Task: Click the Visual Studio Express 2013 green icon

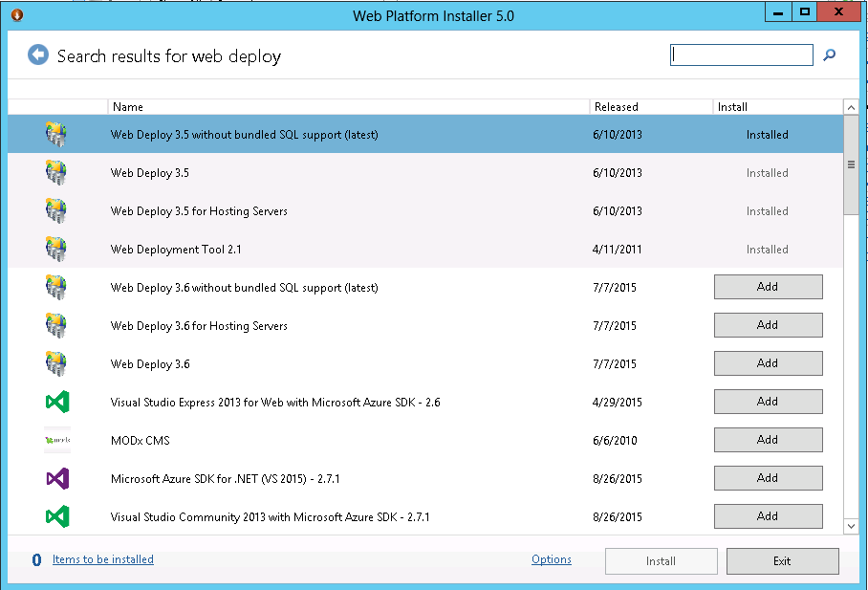Action: point(57,402)
